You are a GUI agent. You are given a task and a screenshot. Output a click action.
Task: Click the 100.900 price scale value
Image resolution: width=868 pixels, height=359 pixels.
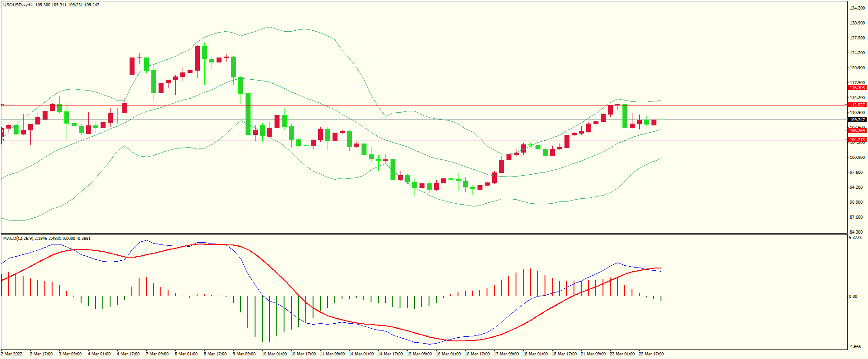857,158
